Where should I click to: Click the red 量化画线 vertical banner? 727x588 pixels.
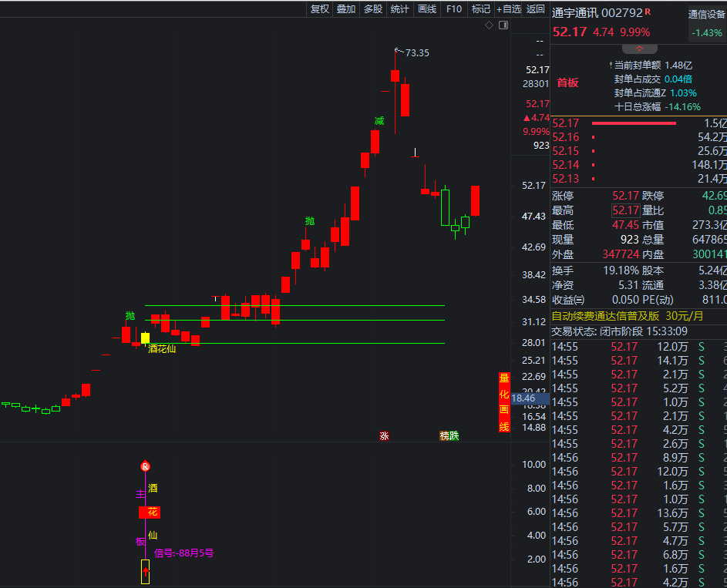(504, 402)
